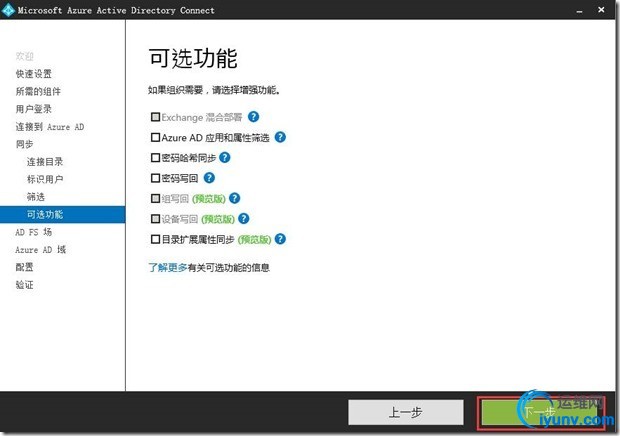Select the 同步 sidebar section
Screen dimensions: 620x436
point(25,144)
